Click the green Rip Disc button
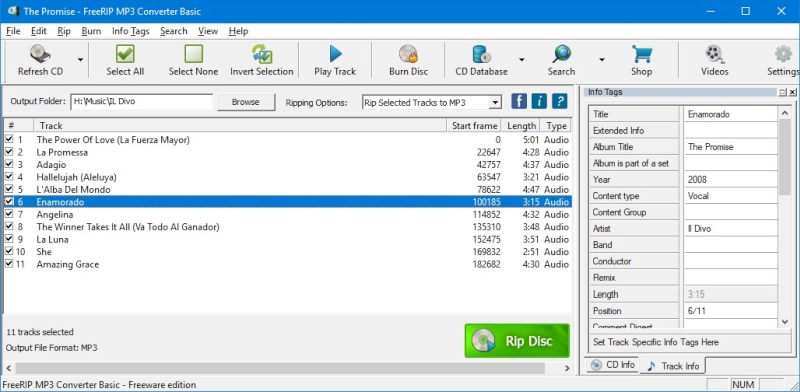This screenshot has width=800, height=392. (x=517, y=341)
